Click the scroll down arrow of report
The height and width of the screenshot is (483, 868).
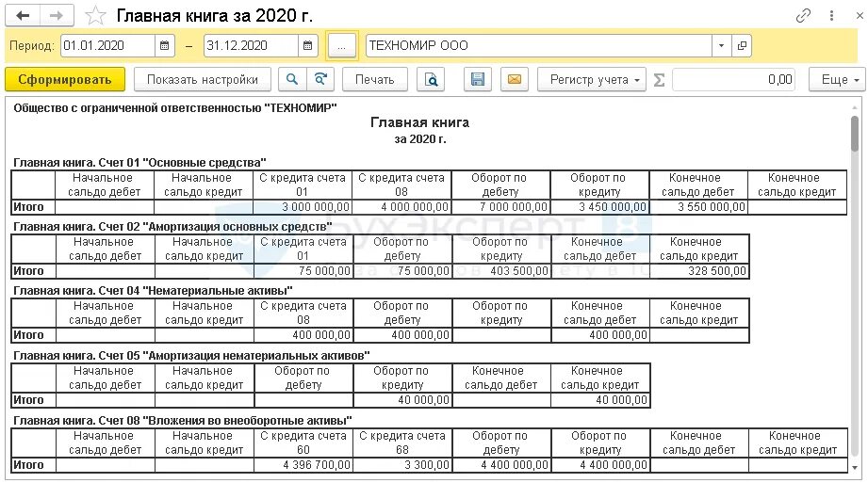click(855, 468)
